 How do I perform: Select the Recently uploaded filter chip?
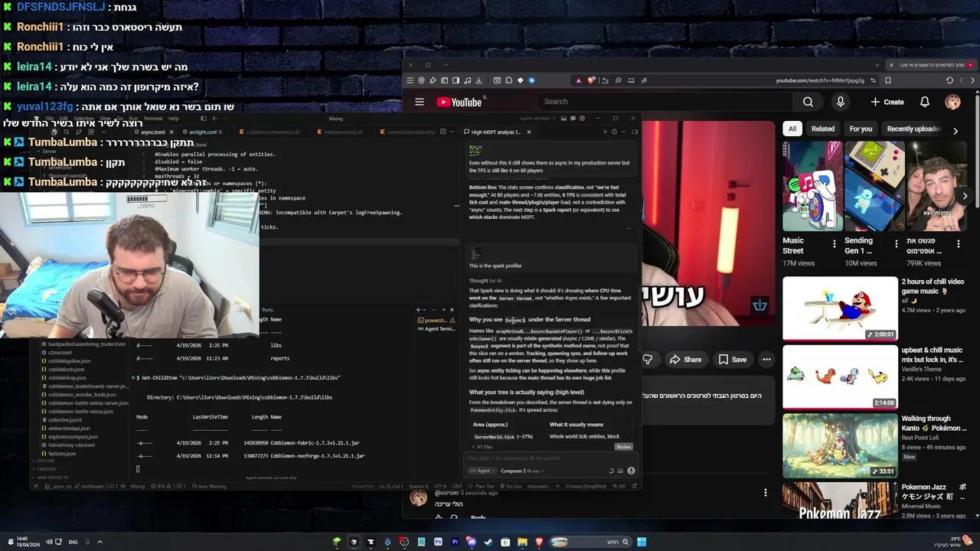coord(913,129)
